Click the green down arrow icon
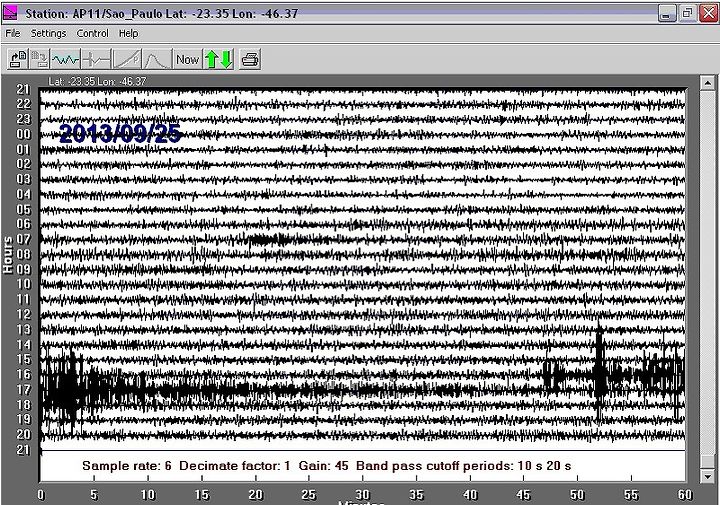The width and height of the screenshot is (720, 505). tap(227, 59)
